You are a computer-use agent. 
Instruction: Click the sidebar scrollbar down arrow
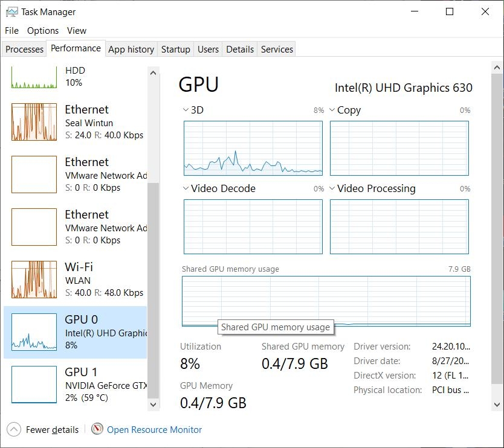click(153, 405)
